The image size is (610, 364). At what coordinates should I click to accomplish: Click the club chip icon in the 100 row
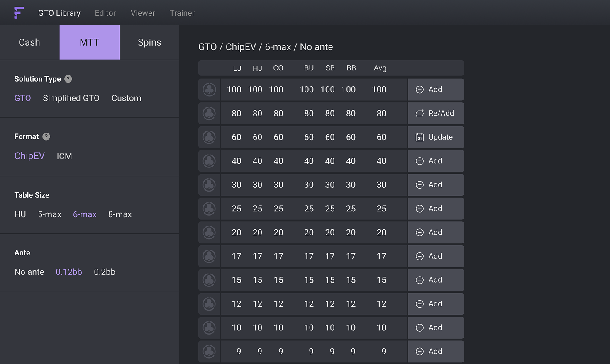[x=209, y=90]
